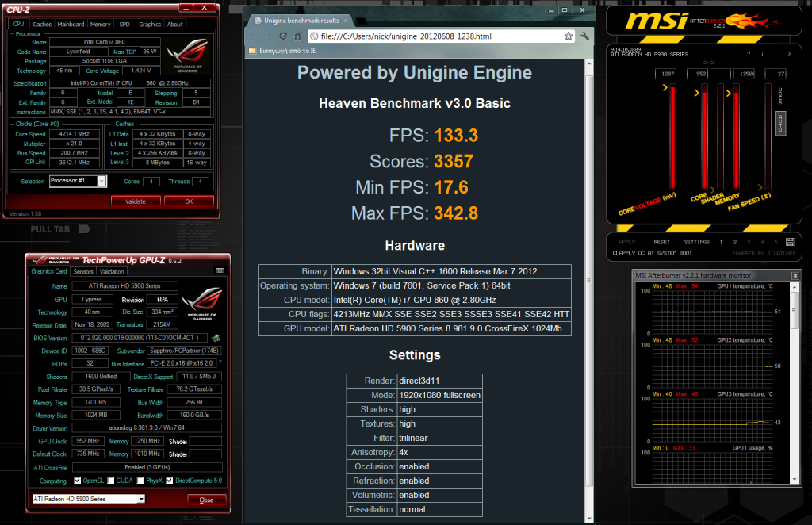Close the Unigine benchmark results tab
The image size is (812, 525).
[346, 21]
